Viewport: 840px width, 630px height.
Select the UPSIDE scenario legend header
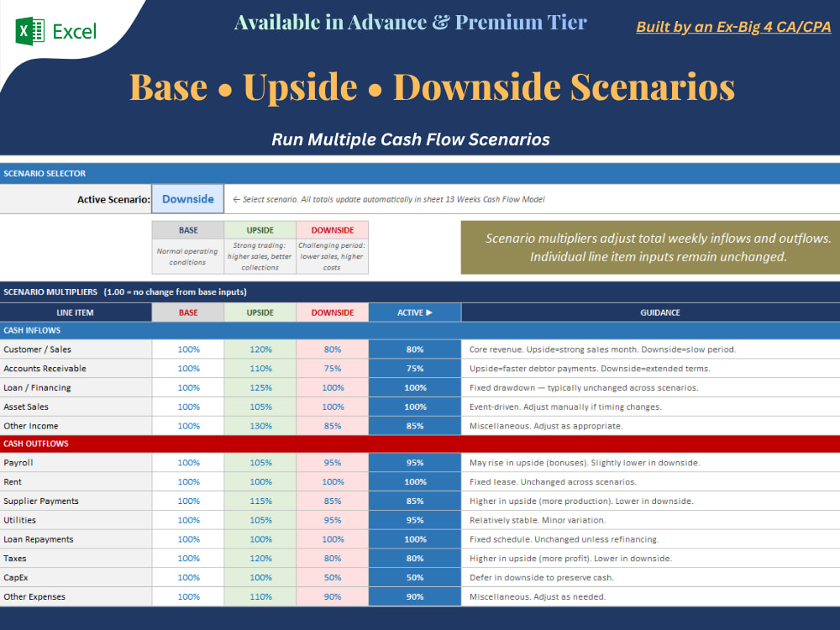point(260,230)
